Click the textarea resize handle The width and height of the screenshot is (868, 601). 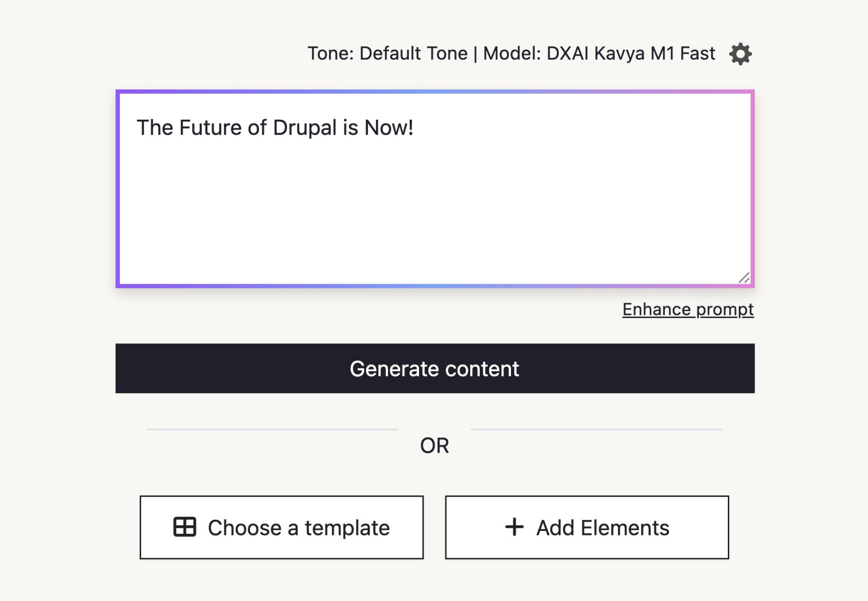tap(744, 277)
